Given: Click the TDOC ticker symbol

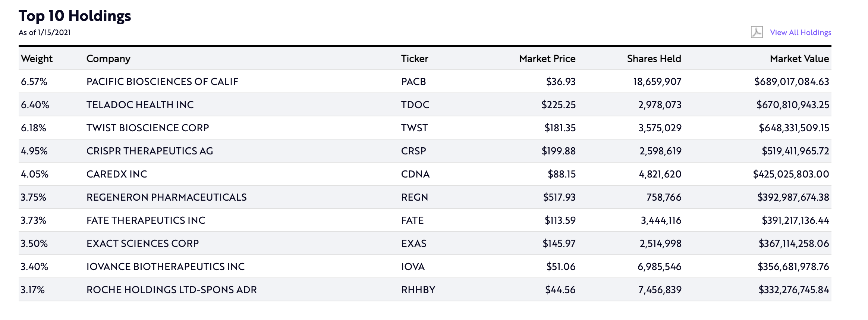Looking at the screenshot, I should pos(415,105).
